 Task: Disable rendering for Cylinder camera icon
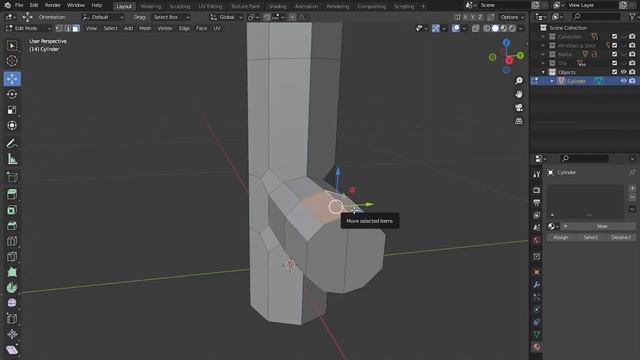point(632,81)
